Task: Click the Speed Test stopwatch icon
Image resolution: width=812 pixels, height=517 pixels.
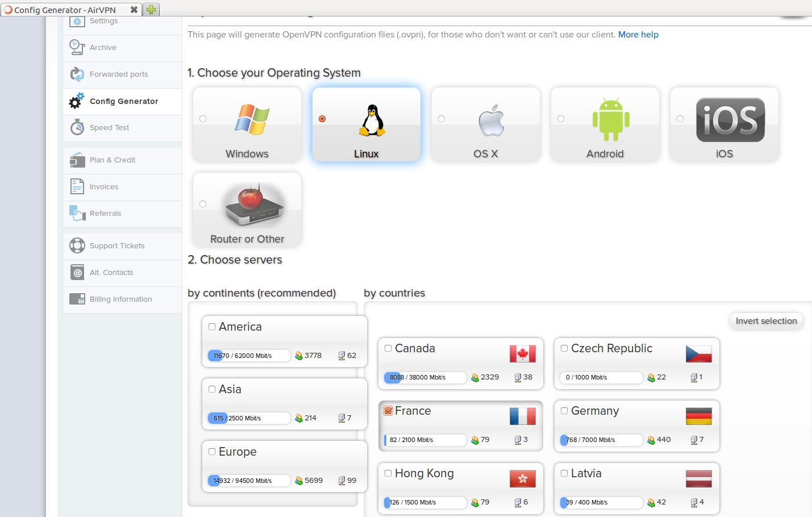Action: (77, 127)
